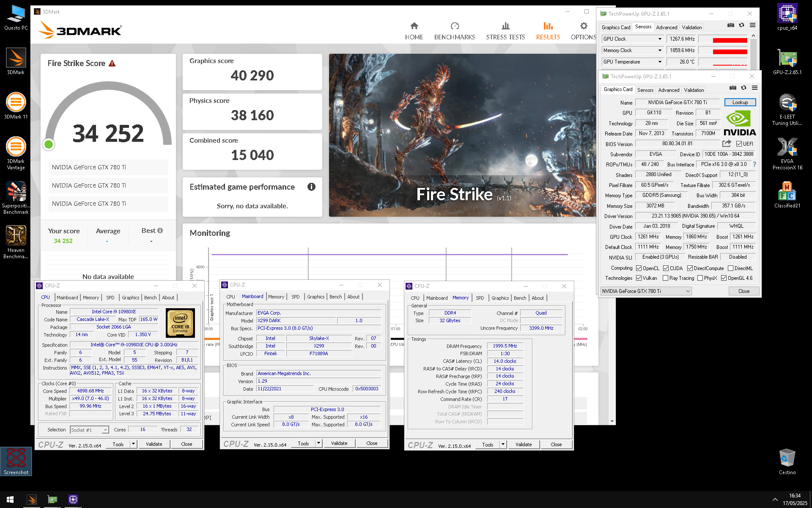Toggle Ray Tracing checkbox in GPU-Z

(x=666, y=278)
